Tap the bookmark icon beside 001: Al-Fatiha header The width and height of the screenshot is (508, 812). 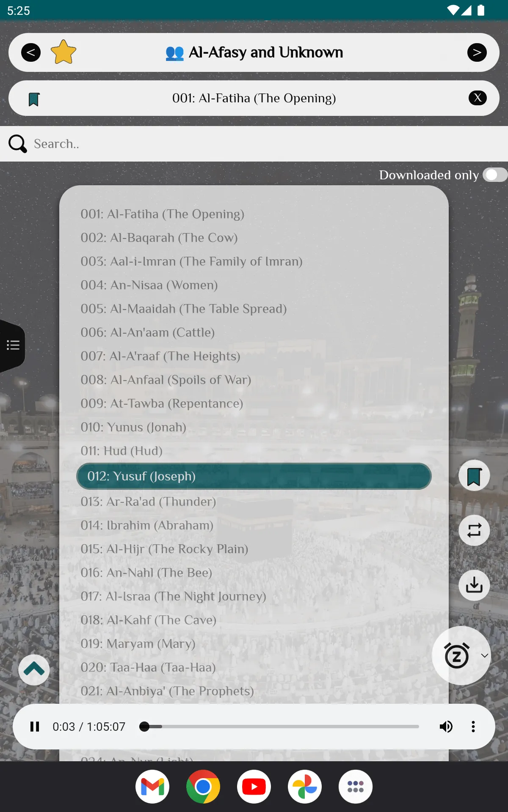[x=34, y=99]
